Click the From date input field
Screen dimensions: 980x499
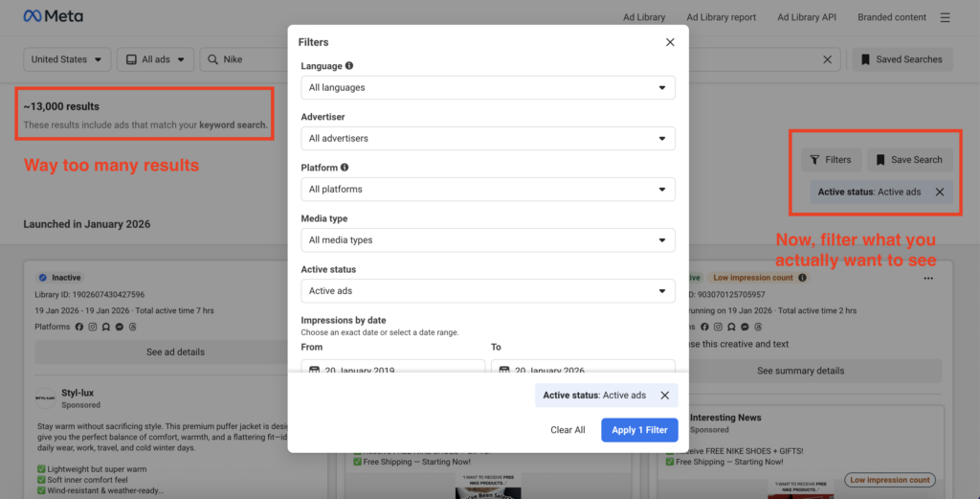coord(392,368)
